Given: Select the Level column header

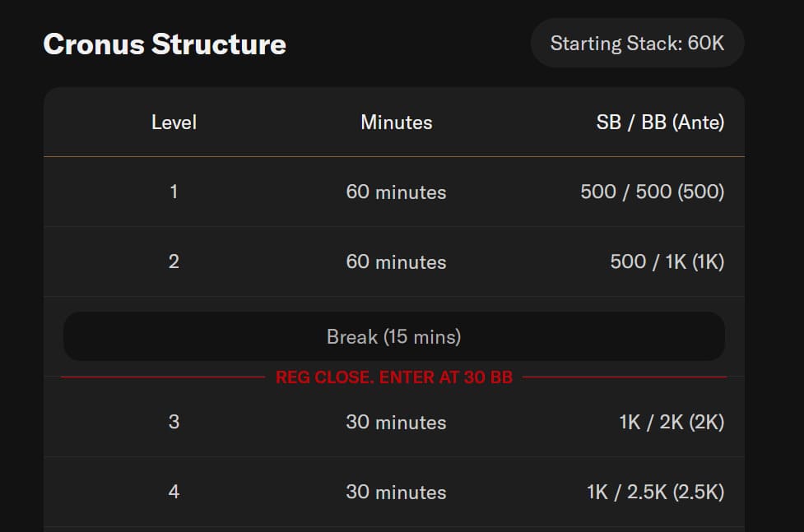Looking at the screenshot, I should coord(174,123).
